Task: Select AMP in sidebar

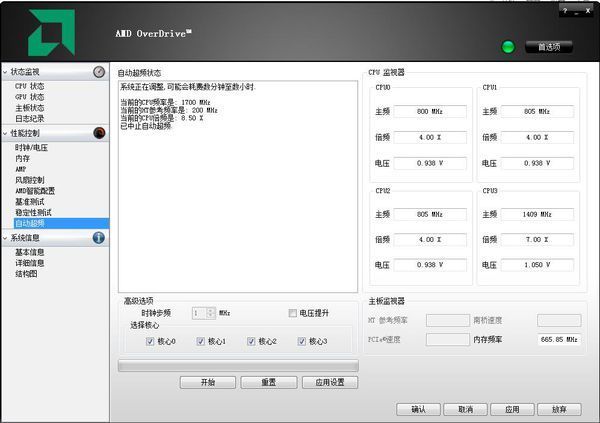Action: [21, 169]
